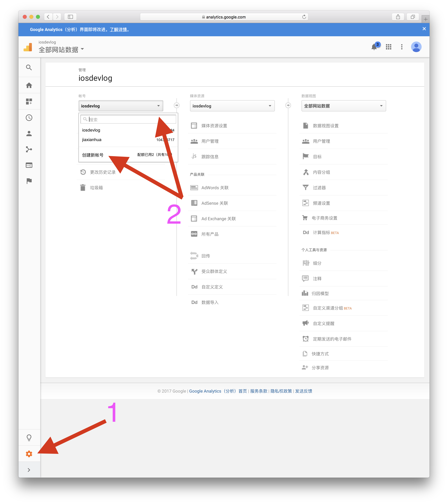Image resolution: width=448 pixels, height=504 pixels.
Task: Open Customization dashboards icon in sidebar
Action: coord(29,101)
